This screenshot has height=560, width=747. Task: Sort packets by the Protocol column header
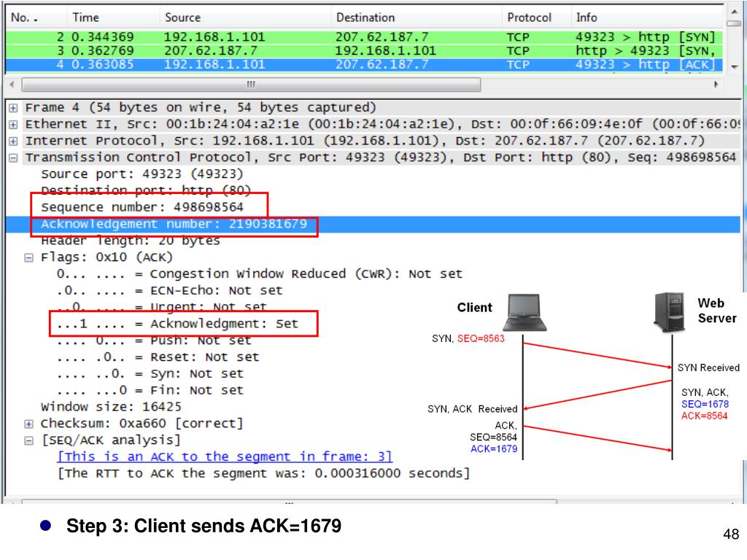[x=536, y=17]
